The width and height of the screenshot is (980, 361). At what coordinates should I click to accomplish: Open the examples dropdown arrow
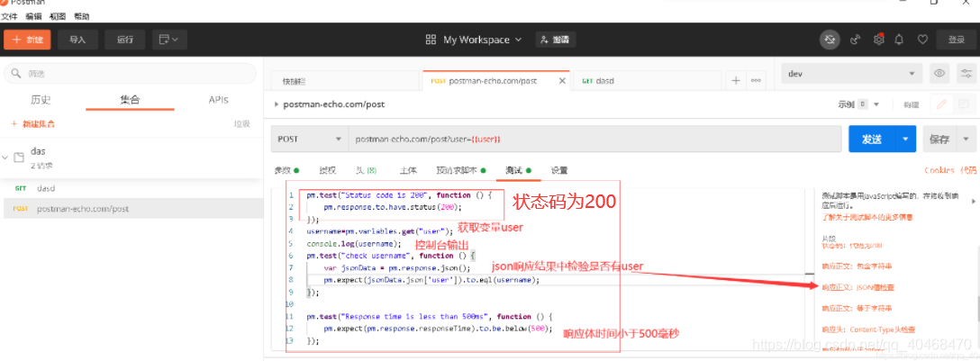click(876, 104)
